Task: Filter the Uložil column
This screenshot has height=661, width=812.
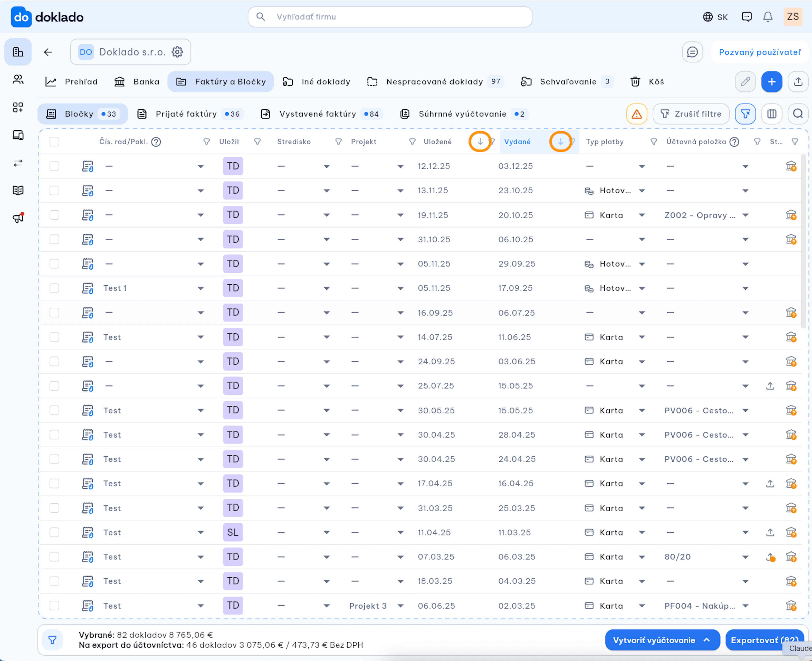Action: click(x=258, y=142)
